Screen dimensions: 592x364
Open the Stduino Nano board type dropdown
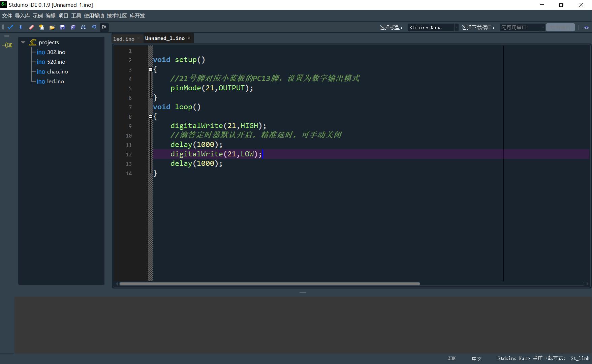pyautogui.click(x=433, y=28)
